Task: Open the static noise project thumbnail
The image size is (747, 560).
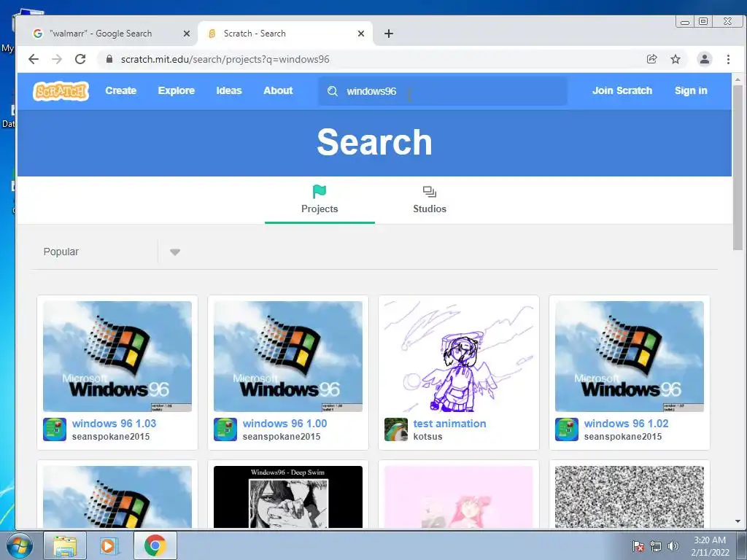Action: [x=630, y=497]
